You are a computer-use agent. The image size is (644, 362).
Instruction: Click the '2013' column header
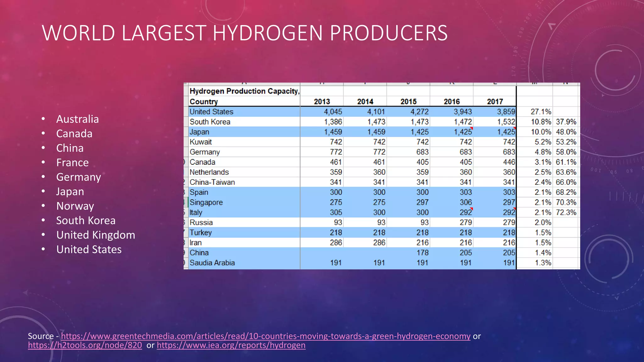click(x=322, y=101)
